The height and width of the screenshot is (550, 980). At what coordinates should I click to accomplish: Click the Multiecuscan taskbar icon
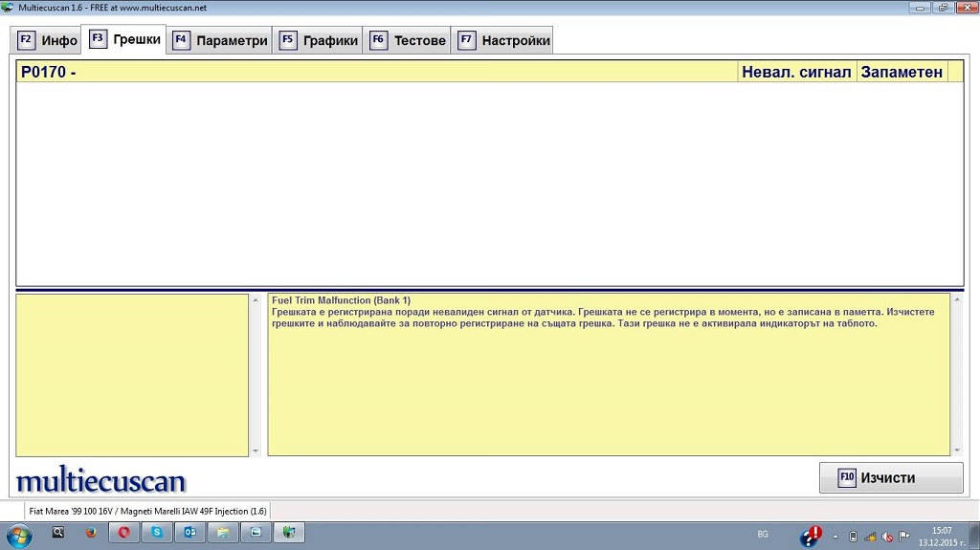(x=288, y=533)
